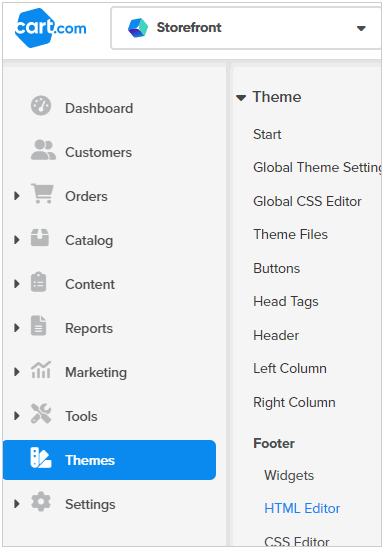Click the Marketing chart icon

[x=41, y=370]
